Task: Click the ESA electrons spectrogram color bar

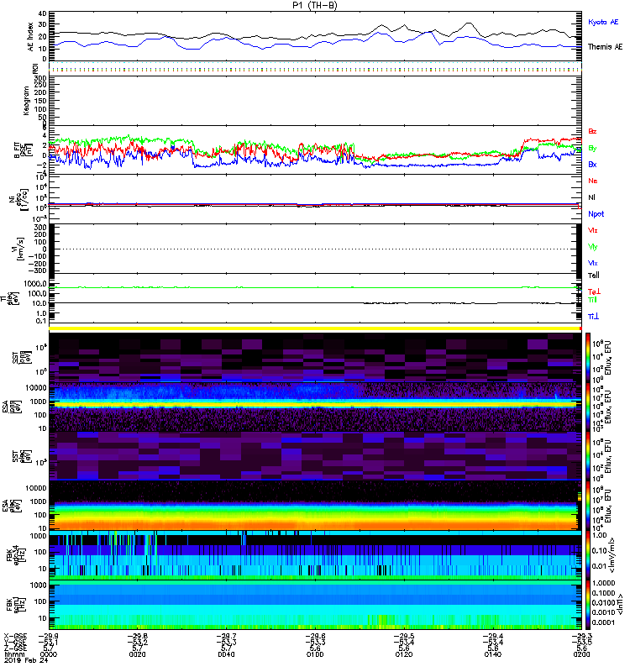Action: [588, 506]
